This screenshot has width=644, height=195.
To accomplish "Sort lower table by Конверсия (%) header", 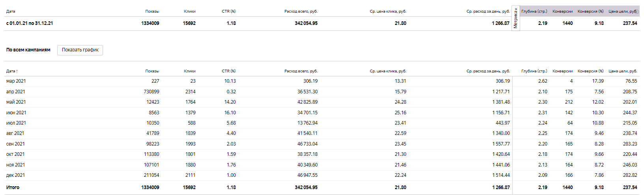I will click(591, 71).
